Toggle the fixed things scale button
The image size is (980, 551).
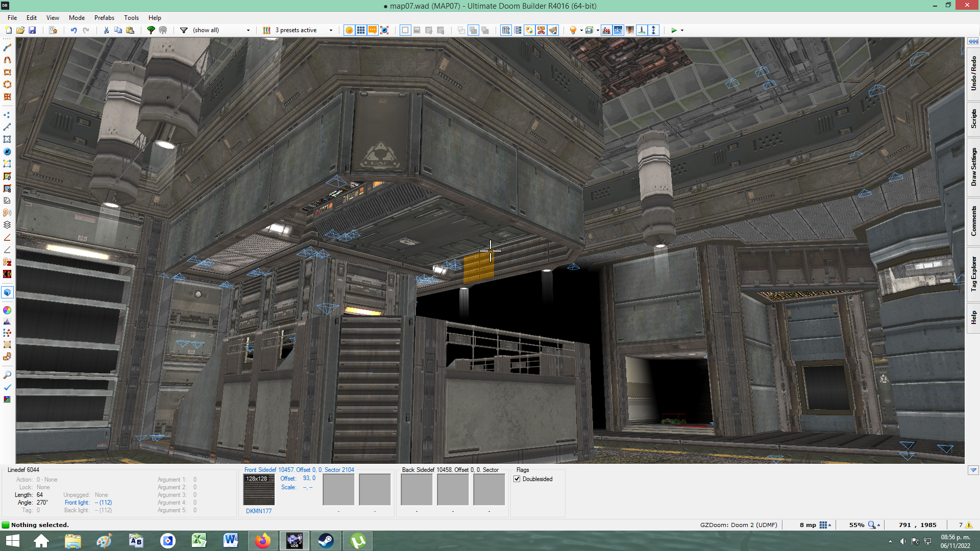(x=384, y=30)
